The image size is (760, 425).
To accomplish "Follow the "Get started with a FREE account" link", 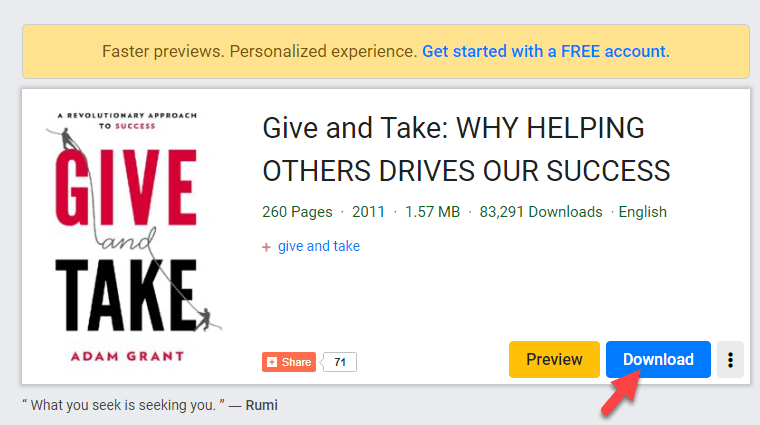I will [546, 51].
